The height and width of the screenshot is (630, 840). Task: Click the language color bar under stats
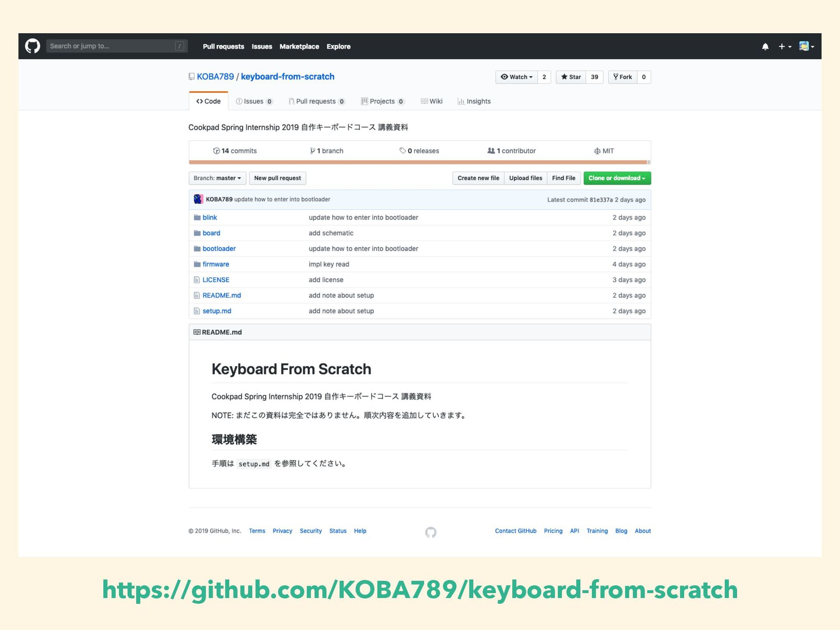click(418, 162)
